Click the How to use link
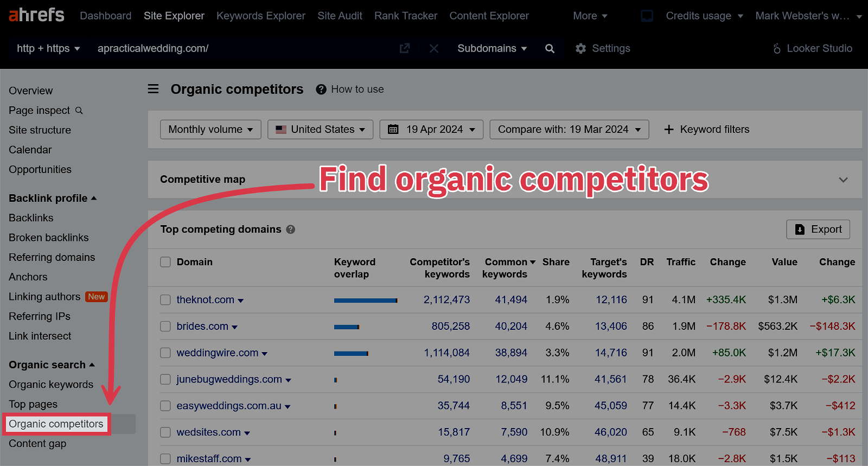 click(x=358, y=90)
